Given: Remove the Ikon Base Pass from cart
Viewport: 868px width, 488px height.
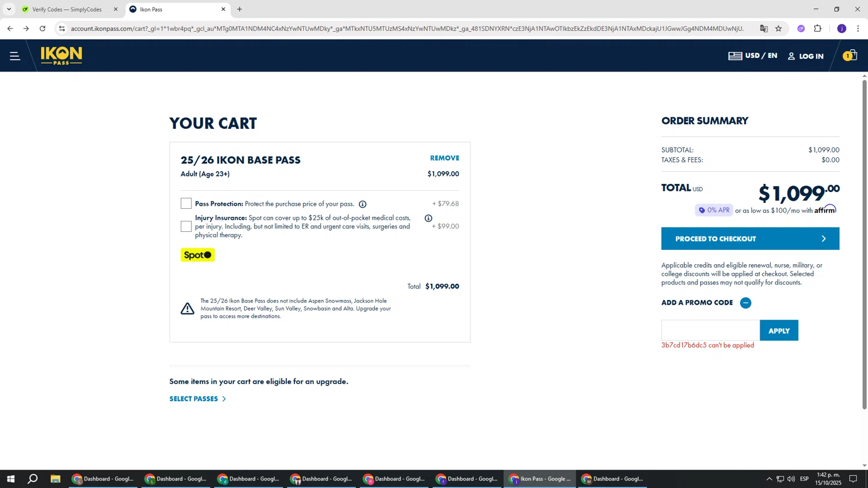Looking at the screenshot, I should pyautogui.click(x=444, y=158).
